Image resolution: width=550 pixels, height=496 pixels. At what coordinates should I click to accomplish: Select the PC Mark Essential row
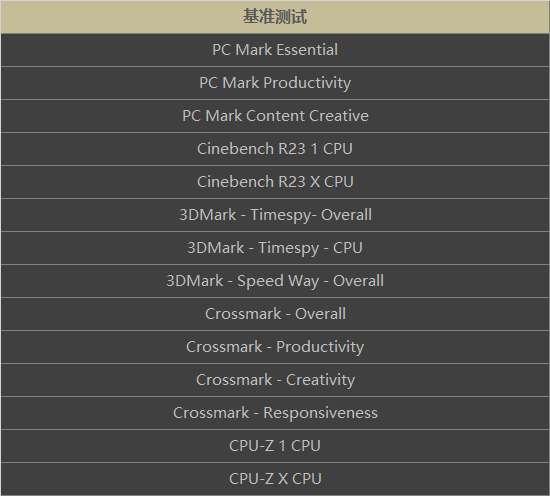point(275,50)
